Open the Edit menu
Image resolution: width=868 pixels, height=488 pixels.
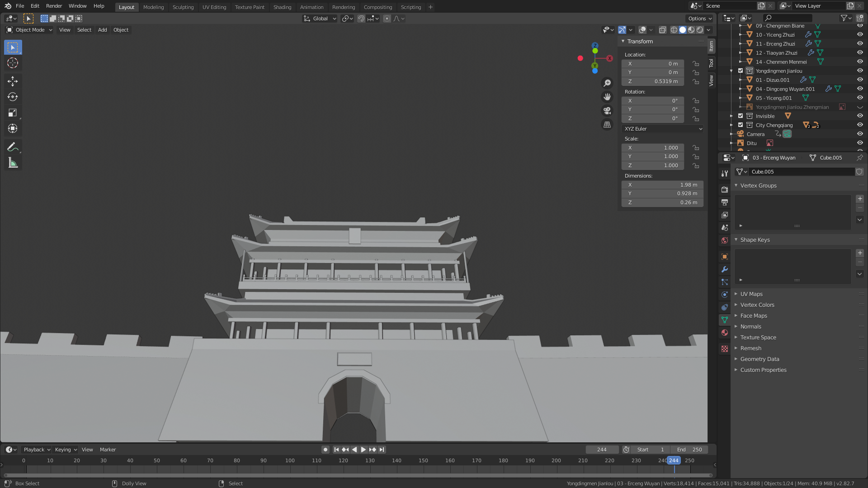34,6
